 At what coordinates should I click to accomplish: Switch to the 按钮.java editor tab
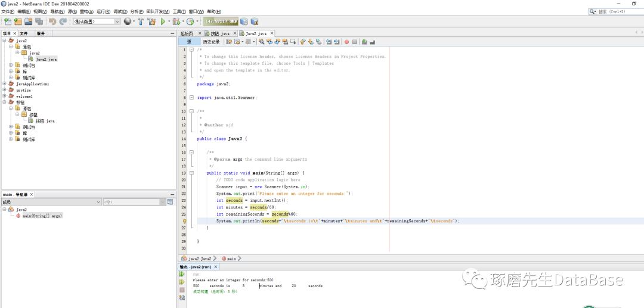pyautogui.click(x=220, y=33)
